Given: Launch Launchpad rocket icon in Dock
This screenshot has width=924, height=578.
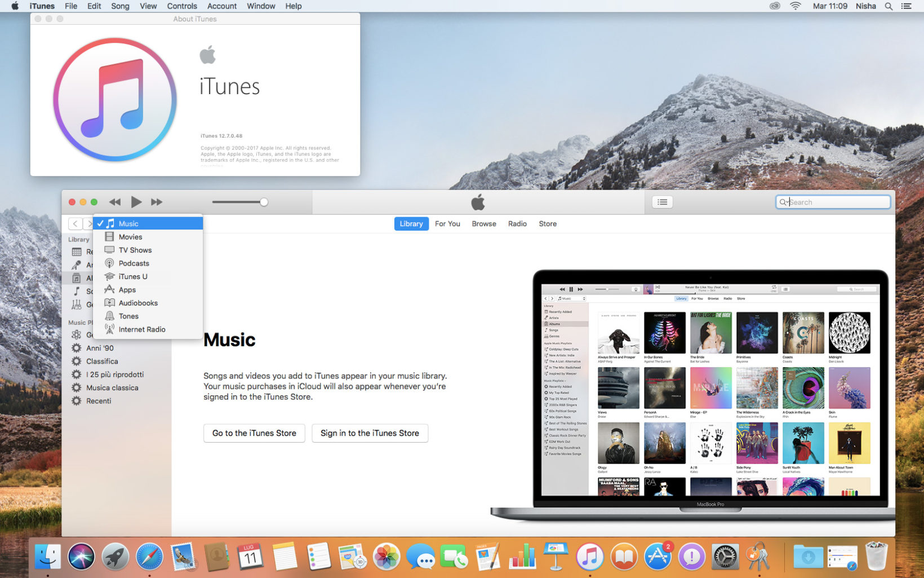Looking at the screenshot, I should point(115,557).
